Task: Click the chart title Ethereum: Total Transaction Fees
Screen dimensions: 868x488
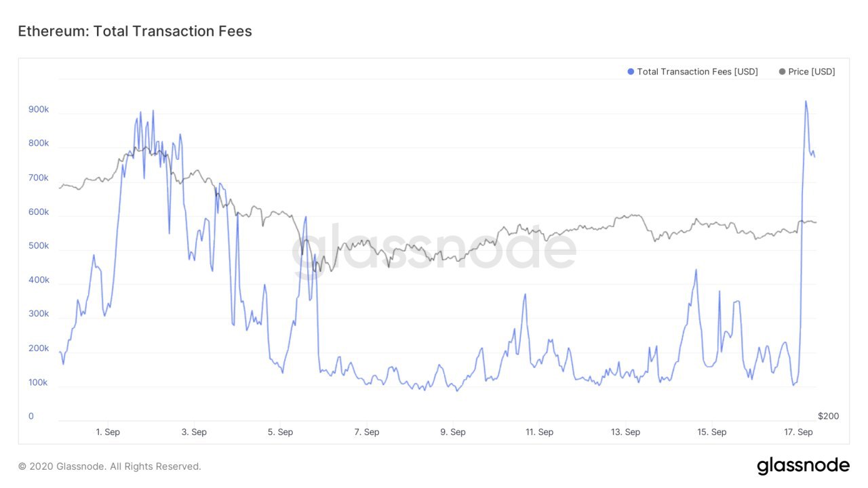Action: 135,31
